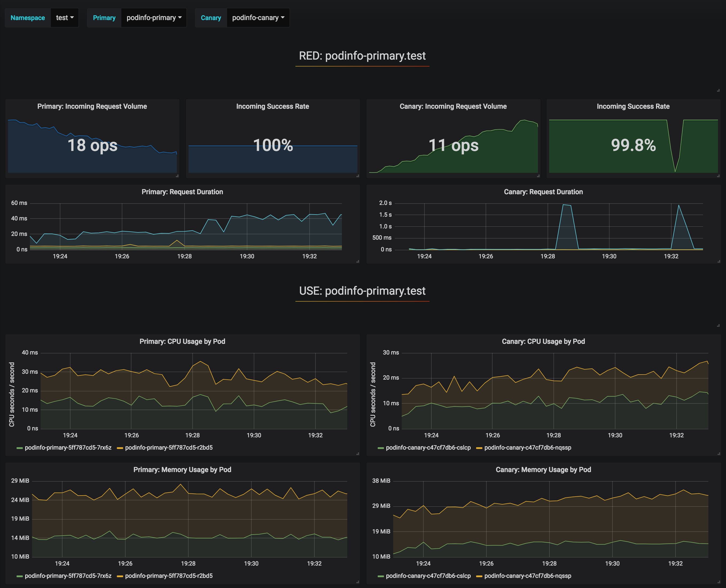Image resolution: width=726 pixels, height=588 pixels.
Task: Click yellow color swatch for podinfo-canary-c47cf7db6-nqssp memory
Action: point(479,576)
